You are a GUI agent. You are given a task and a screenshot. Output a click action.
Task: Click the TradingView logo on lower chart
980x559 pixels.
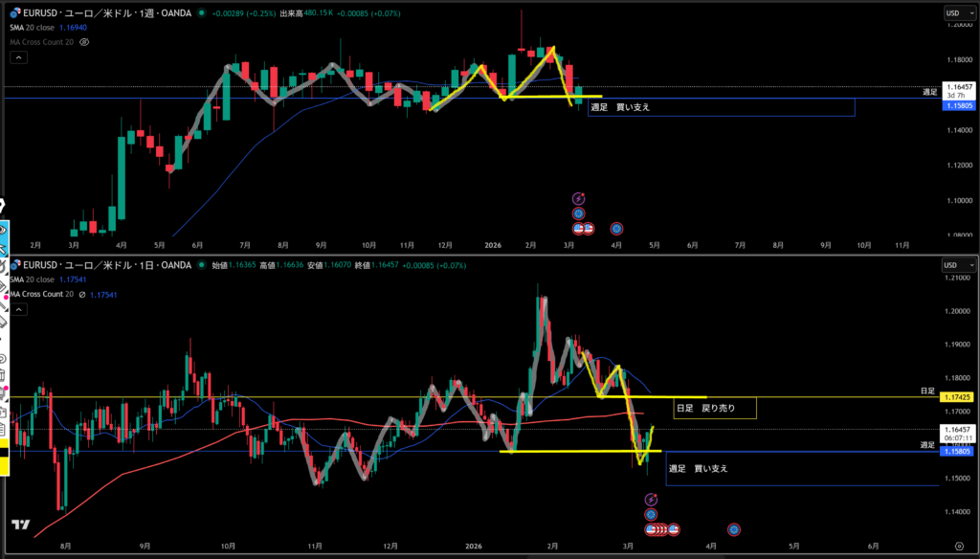(x=18, y=525)
